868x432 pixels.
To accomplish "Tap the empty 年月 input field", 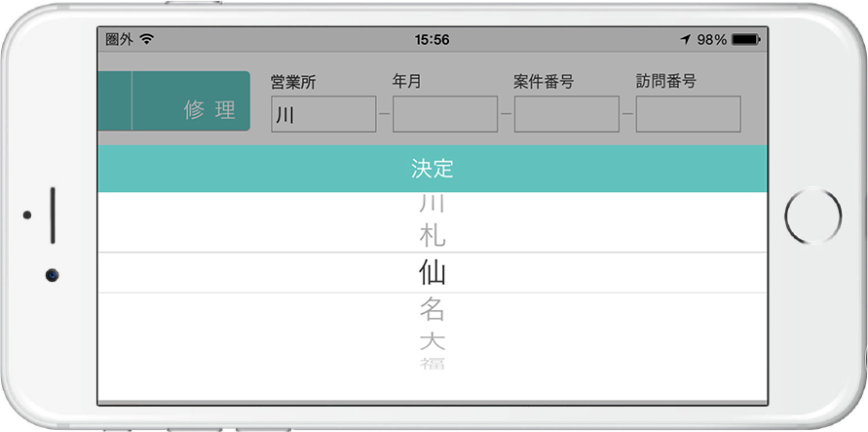I will (445, 114).
